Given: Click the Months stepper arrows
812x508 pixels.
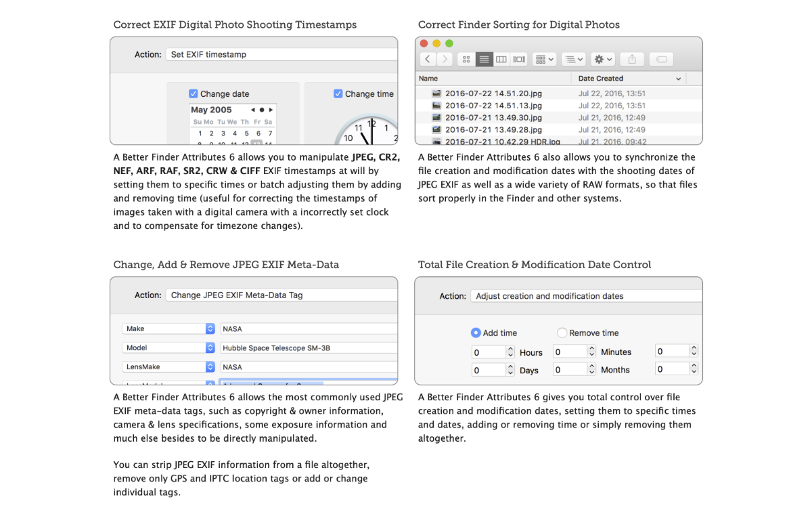Looking at the screenshot, I should click(x=592, y=369).
